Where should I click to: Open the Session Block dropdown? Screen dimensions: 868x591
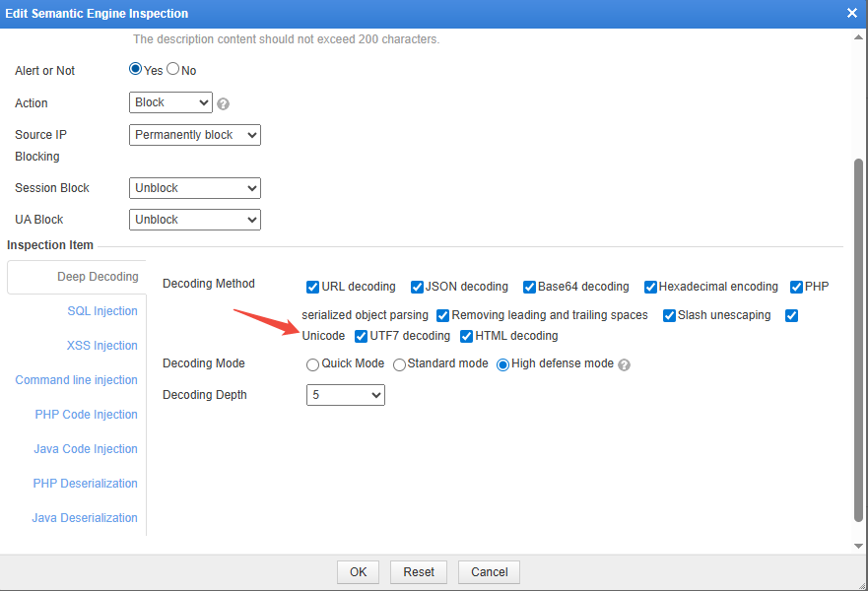[195, 188]
